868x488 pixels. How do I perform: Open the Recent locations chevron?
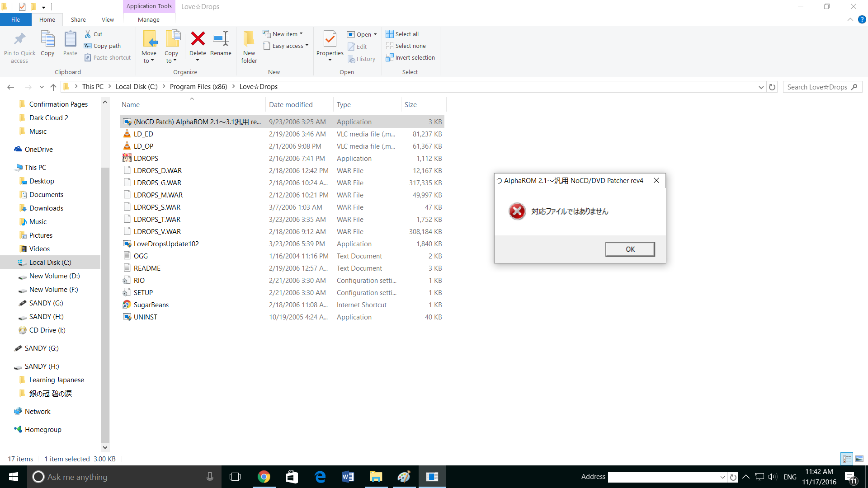point(42,87)
